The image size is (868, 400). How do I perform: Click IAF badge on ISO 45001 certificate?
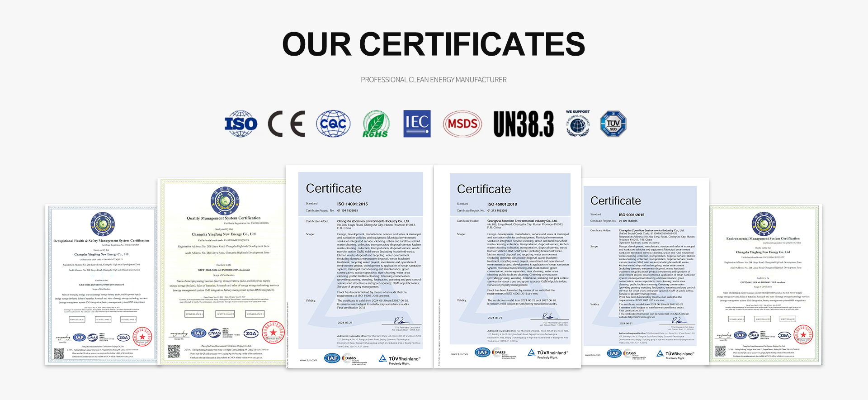[x=482, y=352]
